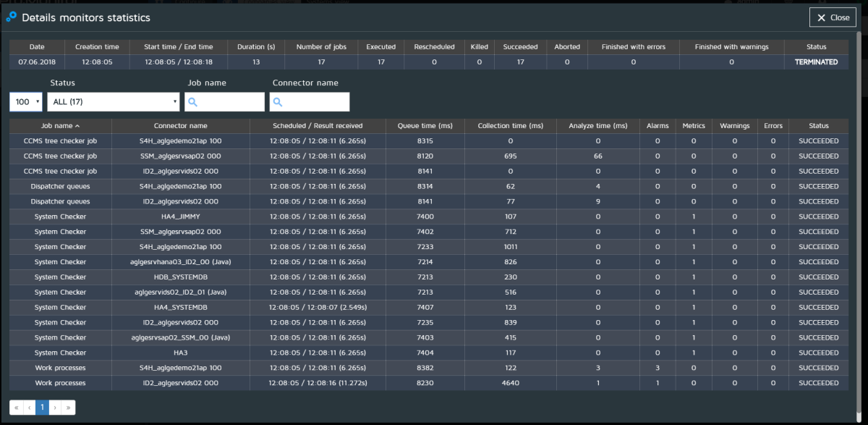Click into the Job name filter field
Screen dimensions: 868x425
[x=230, y=102]
